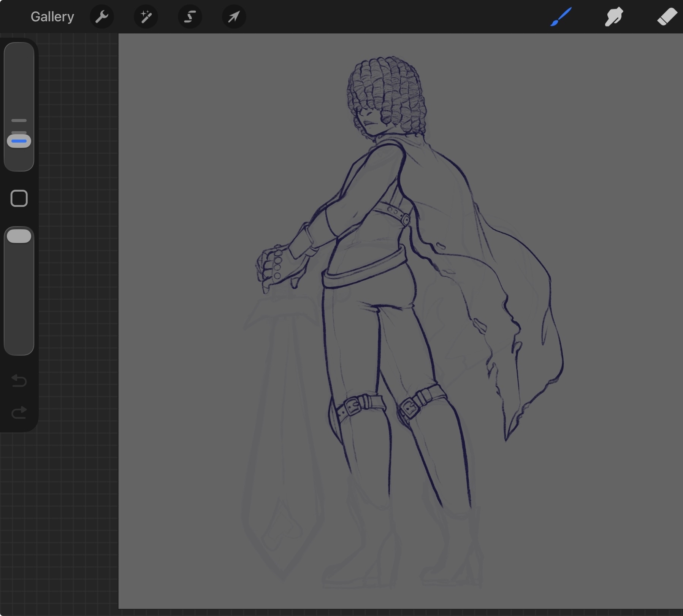Viewport: 683px width, 616px height.
Task: Open the Adjustments magic wand menu
Action: coord(146,17)
